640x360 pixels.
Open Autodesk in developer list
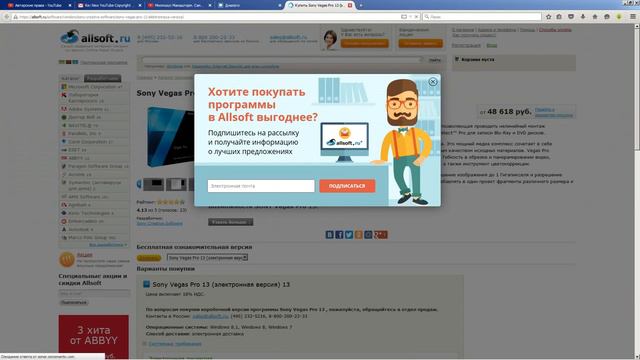coord(78,229)
